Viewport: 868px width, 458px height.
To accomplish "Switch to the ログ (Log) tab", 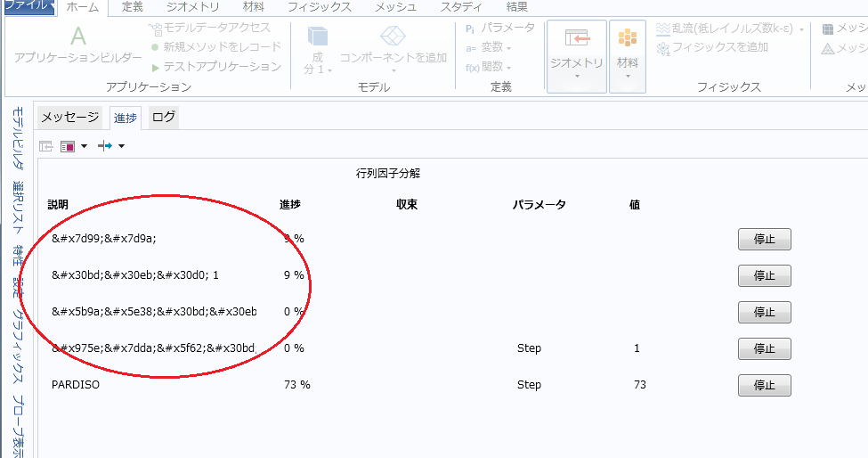I will 164,118.
